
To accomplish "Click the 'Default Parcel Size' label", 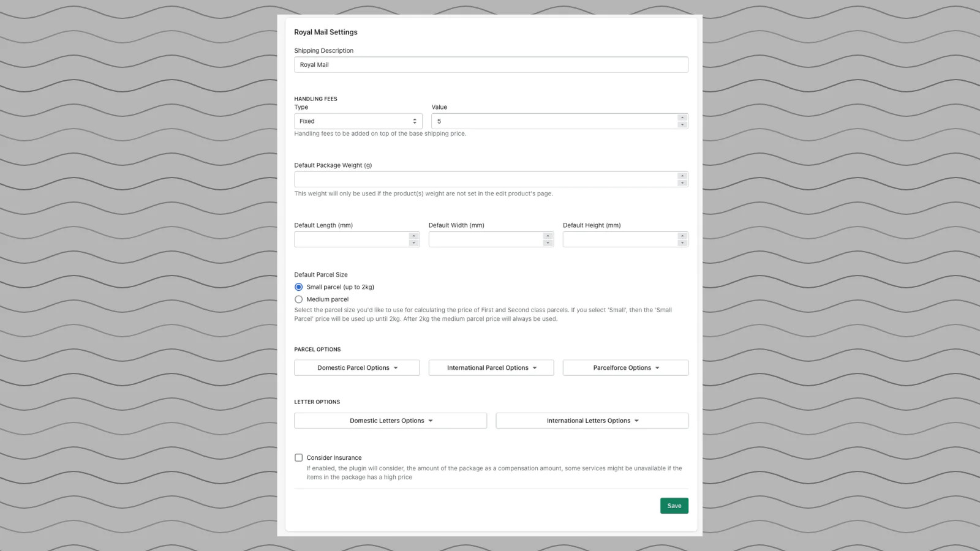I will [321, 275].
